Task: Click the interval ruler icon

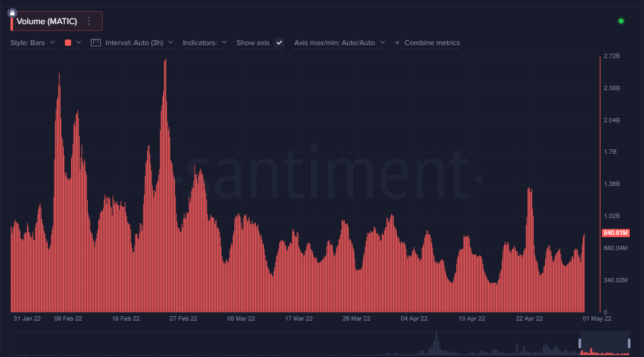Action: [x=96, y=43]
